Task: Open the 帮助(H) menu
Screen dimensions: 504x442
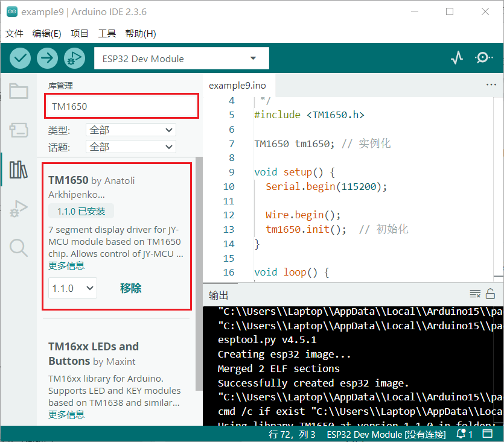Action: (x=141, y=33)
